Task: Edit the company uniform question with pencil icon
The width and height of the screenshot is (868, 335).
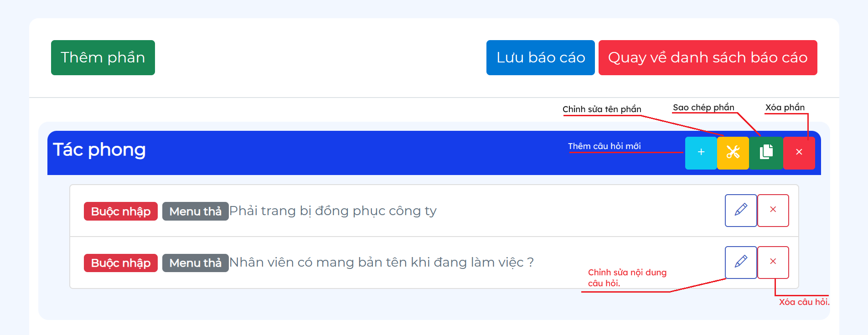Action: pyautogui.click(x=741, y=210)
